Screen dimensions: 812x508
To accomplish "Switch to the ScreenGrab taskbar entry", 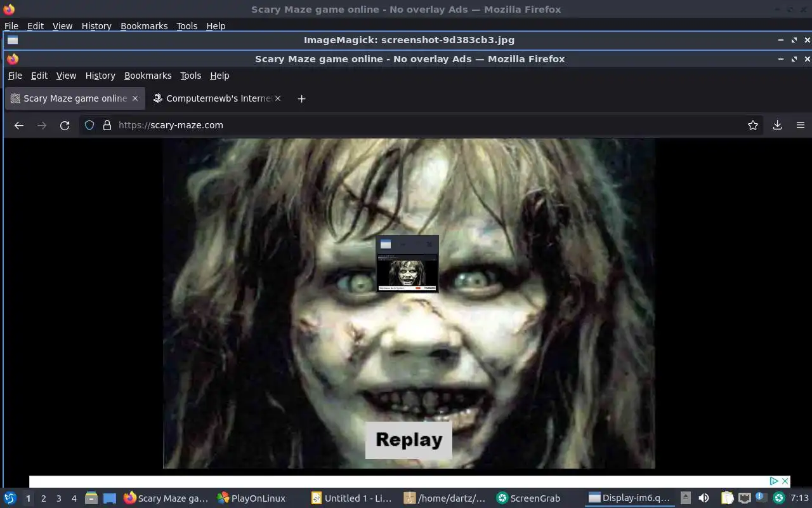I will pos(528,498).
